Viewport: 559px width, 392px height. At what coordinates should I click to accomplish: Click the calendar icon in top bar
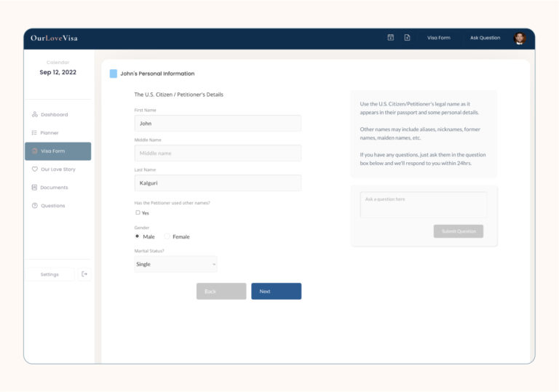pyautogui.click(x=390, y=38)
